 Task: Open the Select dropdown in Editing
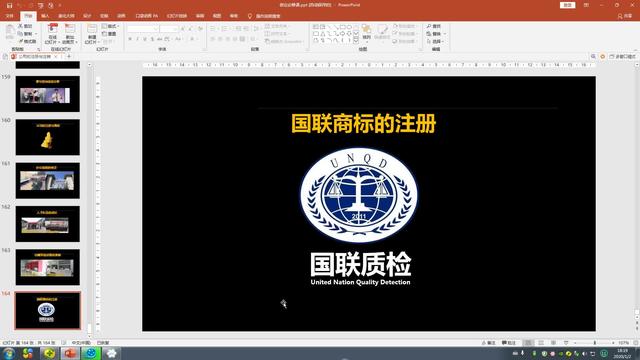[436, 41]
